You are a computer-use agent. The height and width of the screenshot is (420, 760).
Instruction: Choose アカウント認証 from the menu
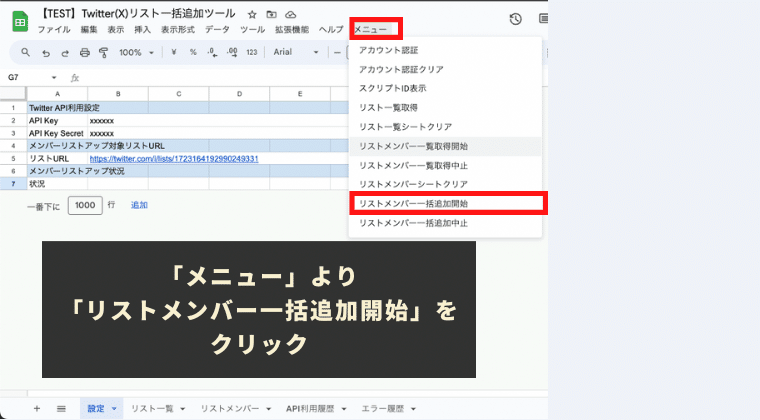click(x=445, y=50)
